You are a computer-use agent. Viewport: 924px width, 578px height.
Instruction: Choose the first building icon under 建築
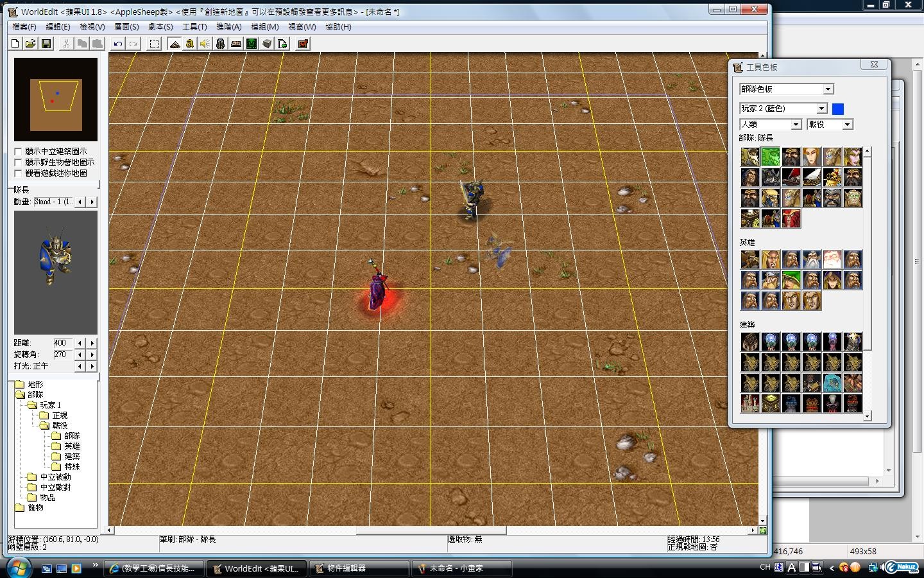[750, 342]
